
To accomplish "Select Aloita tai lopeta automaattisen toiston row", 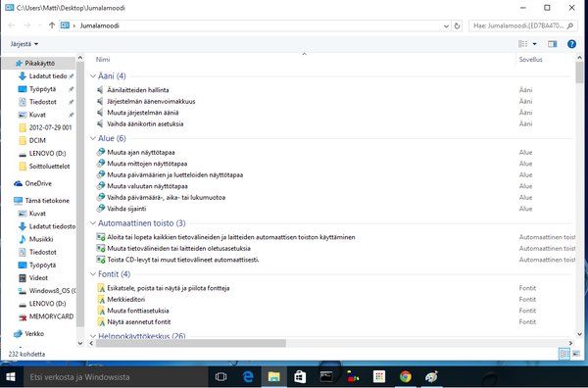I will click(225, 237).
